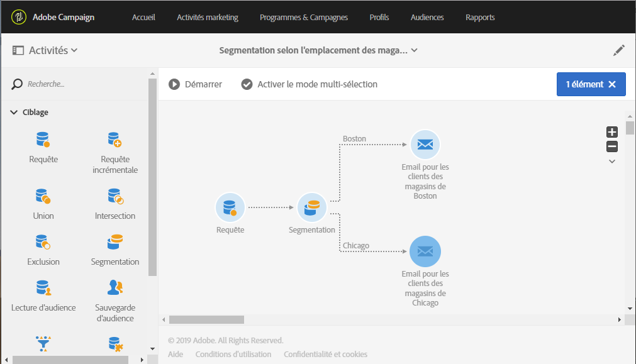Click the Boston email node on canvas
Screen dimensions: 636x364
pos(425,145)
